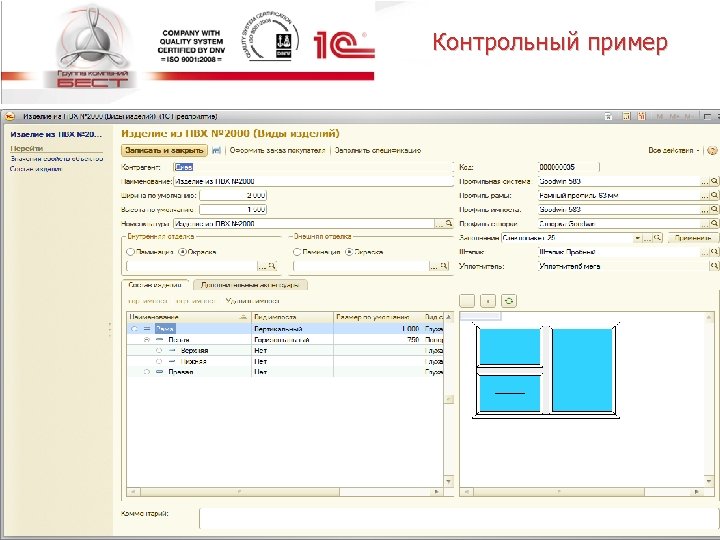Open magnifier icon of Уплотнитель field
Screen dimensions: 720x540
coord(714,266)
